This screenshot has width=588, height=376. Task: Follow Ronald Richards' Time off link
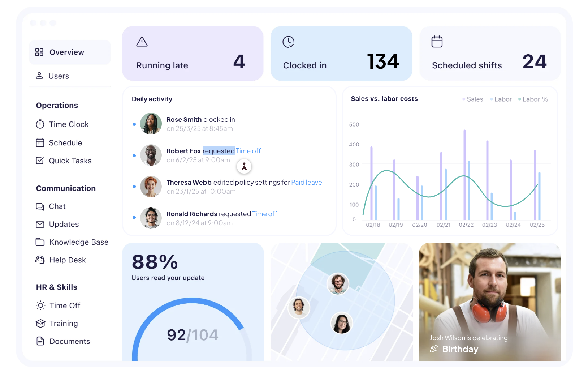tap(265, 214)
